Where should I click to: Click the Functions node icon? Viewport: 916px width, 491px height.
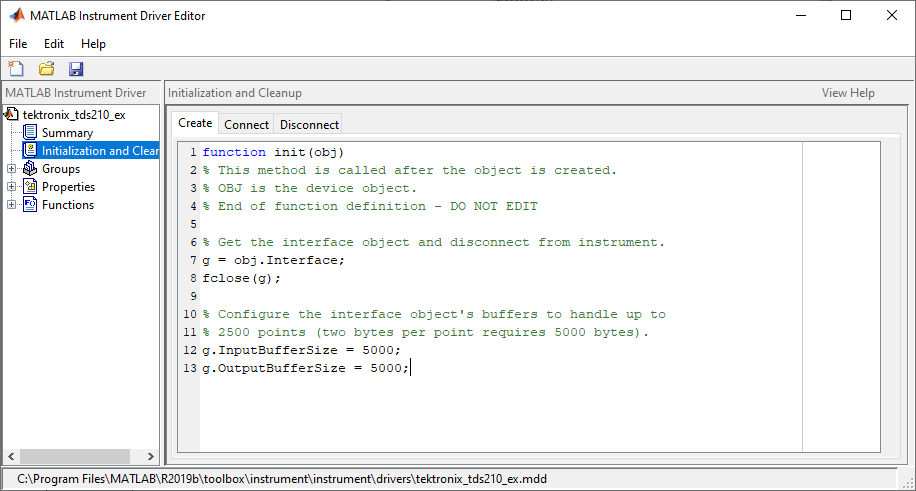pyautogui.click(x=31, y=205)
